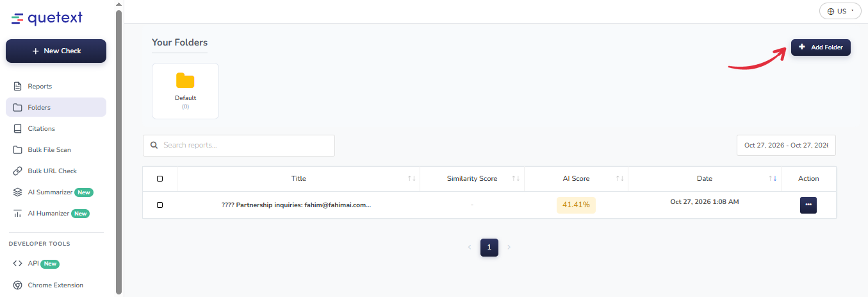Click the Your Folders heading

coord(179,42)
